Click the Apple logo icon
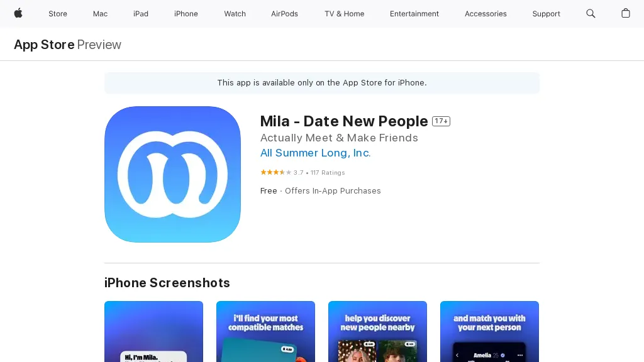644x362 pixels. tap(18, 14)
